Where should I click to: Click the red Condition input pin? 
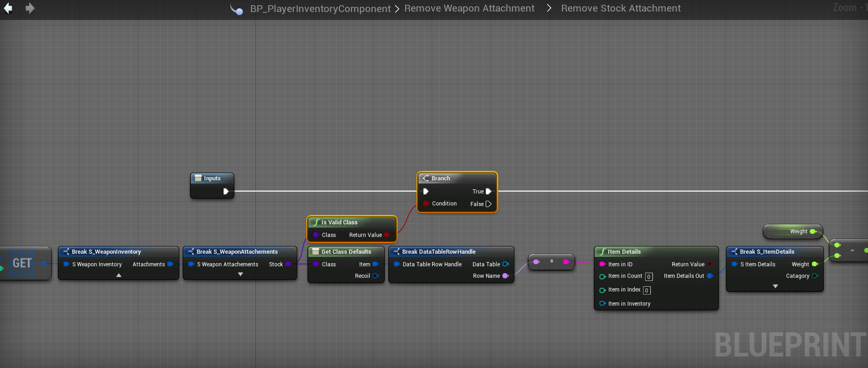click(x=426, y=203)
